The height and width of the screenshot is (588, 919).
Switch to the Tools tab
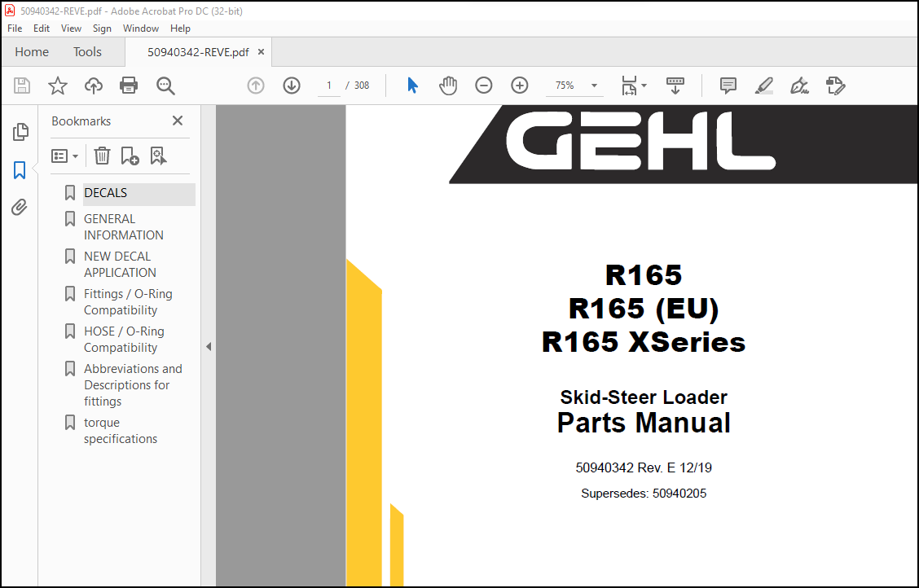coord(87,52)
